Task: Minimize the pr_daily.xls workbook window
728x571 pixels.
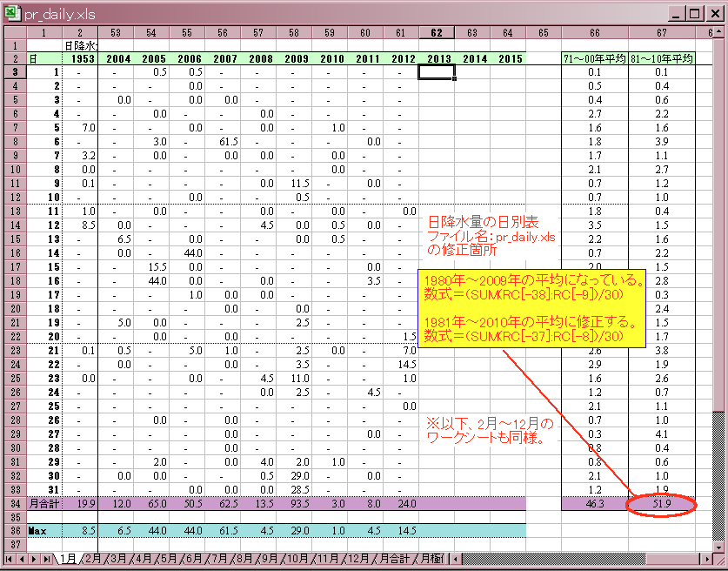Action: click(677, 14)
